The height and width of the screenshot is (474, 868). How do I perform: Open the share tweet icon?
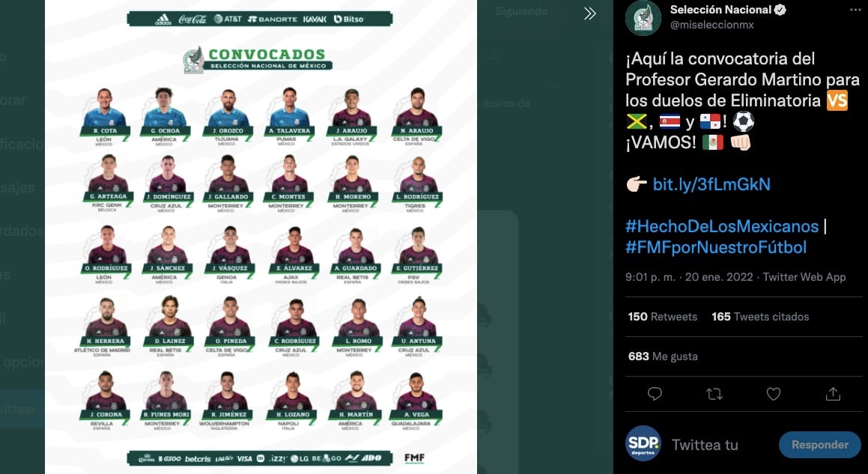[833, 394]
